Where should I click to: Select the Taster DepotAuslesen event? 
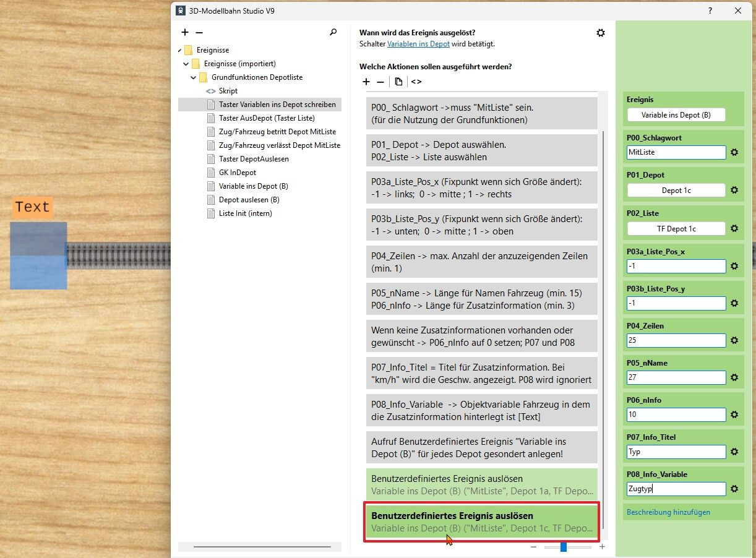coord(254,159)
